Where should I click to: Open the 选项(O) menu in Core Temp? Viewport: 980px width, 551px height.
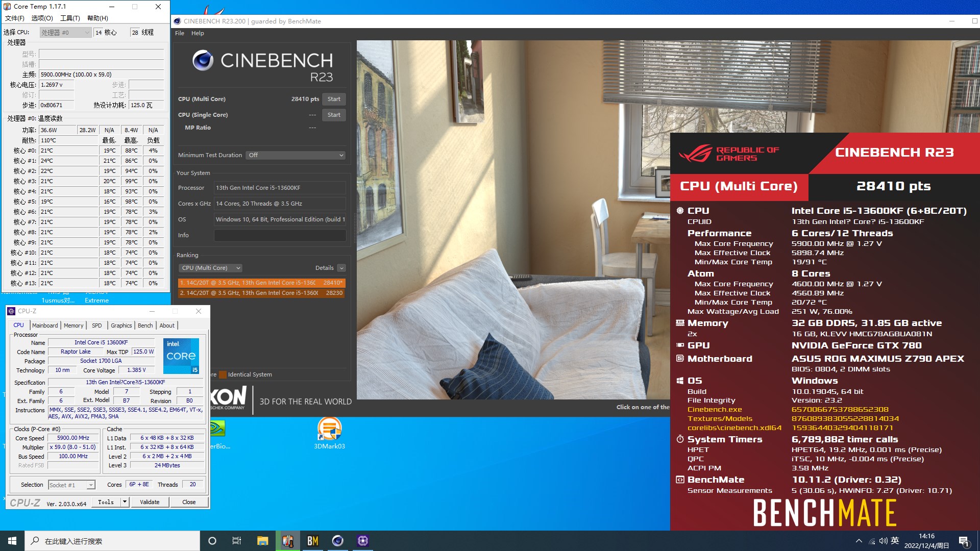[42, 18]
